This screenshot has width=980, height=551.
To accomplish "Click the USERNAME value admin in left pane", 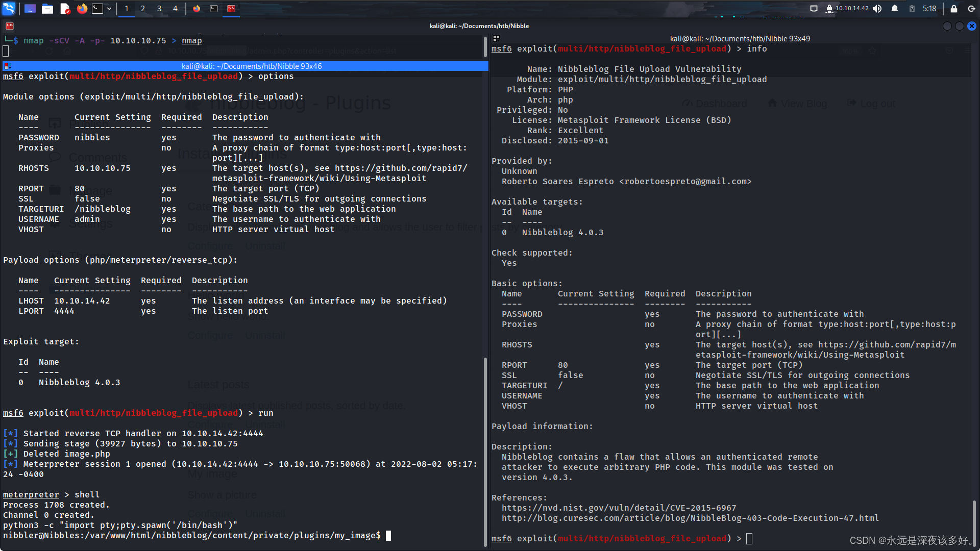I will (87, 219).
